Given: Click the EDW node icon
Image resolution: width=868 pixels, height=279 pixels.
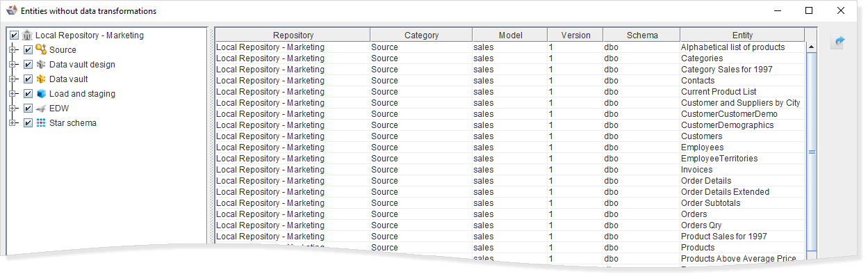Looking at the screenshot, I should [x=41, y=109].
